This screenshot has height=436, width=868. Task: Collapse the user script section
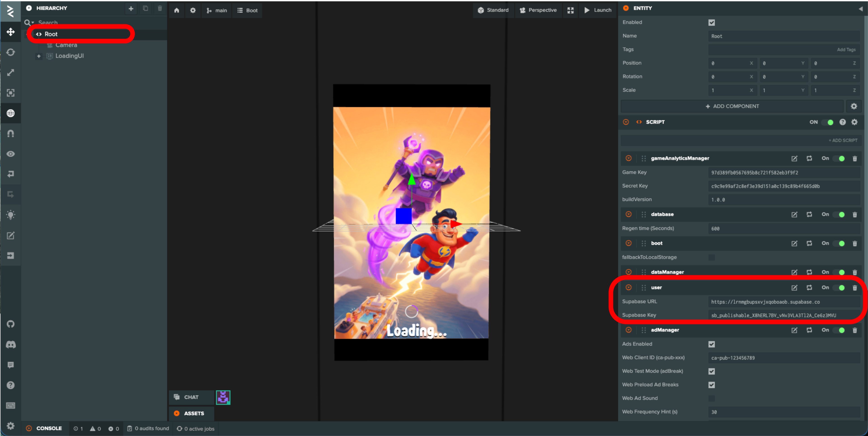[x=629, y=287]
